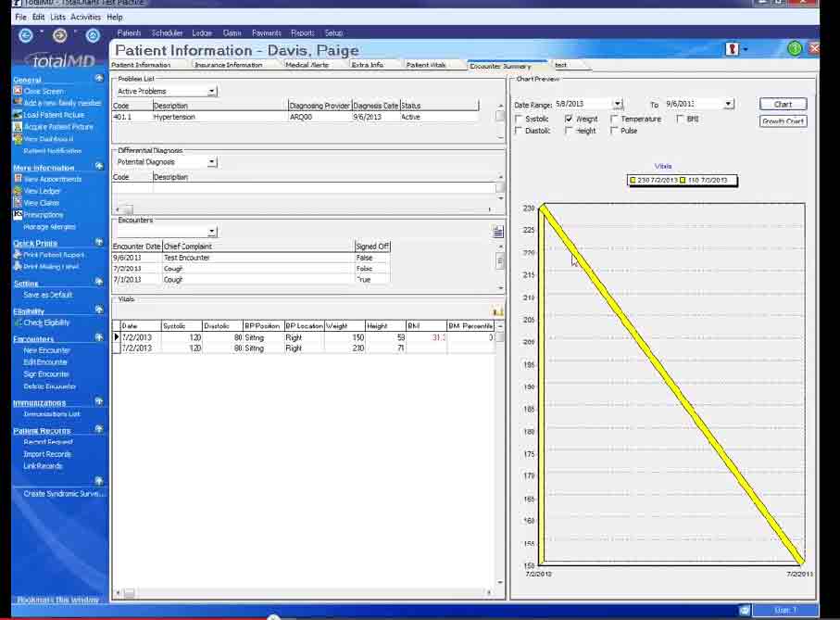Click the Weight 230 vitals cell
Screen dimensions: 840x620
(345, 348)
